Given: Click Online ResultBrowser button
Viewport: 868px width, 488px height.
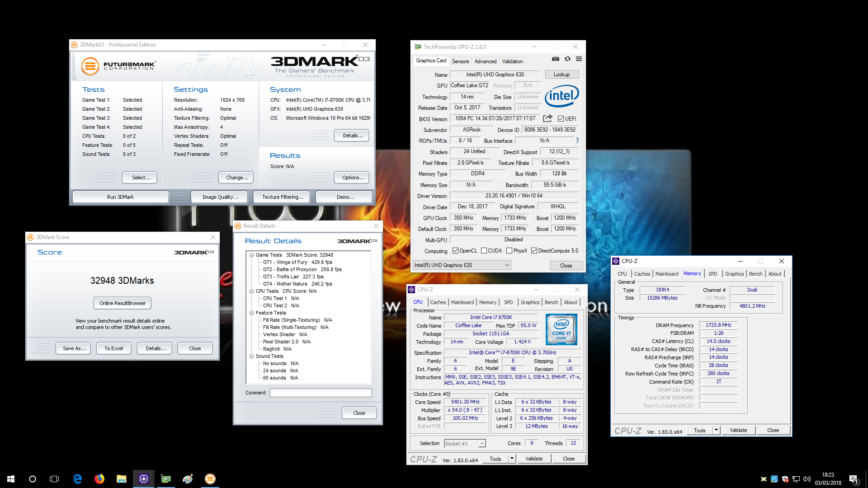Looking at the screenshot, I should click(x=123, y=303).
